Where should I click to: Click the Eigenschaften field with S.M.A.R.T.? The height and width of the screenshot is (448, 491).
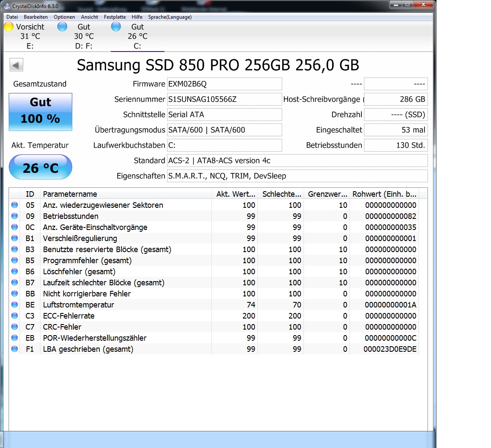click(x=297, y=176)
